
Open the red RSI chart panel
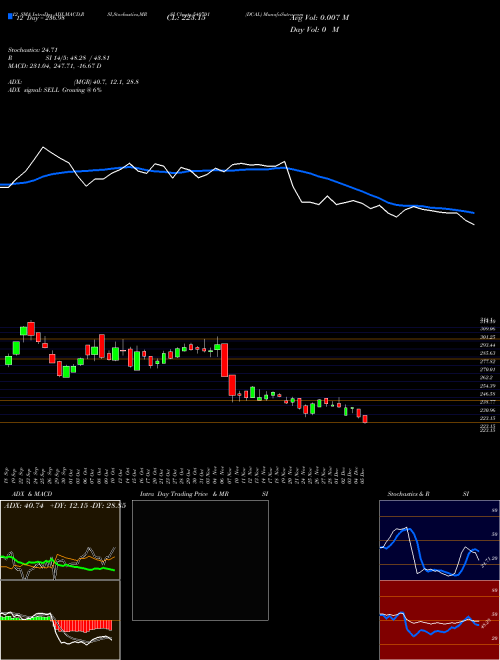pos(439,620)
